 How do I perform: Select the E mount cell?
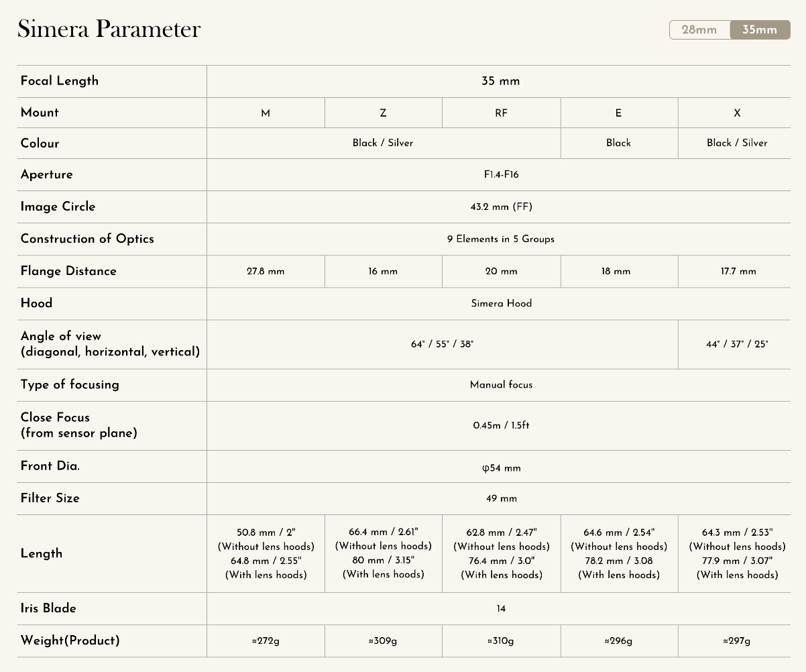point(618,113)
